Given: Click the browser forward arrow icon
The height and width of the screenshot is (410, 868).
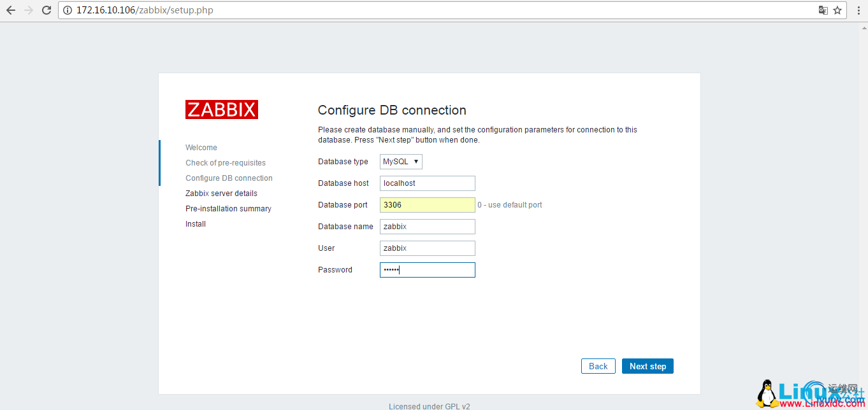Looking at the screenshot, I should point(28,10).
